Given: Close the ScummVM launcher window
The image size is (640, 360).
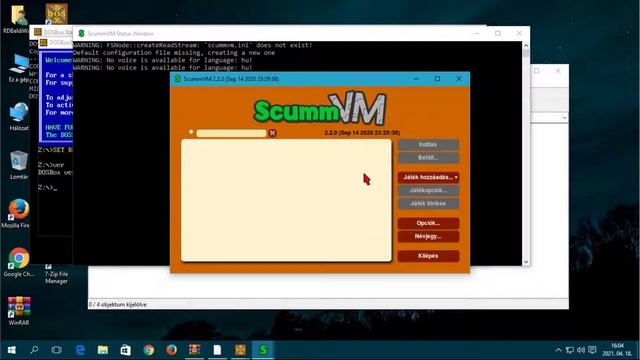Looking at the screenshot, I should [x=459, y=79].
